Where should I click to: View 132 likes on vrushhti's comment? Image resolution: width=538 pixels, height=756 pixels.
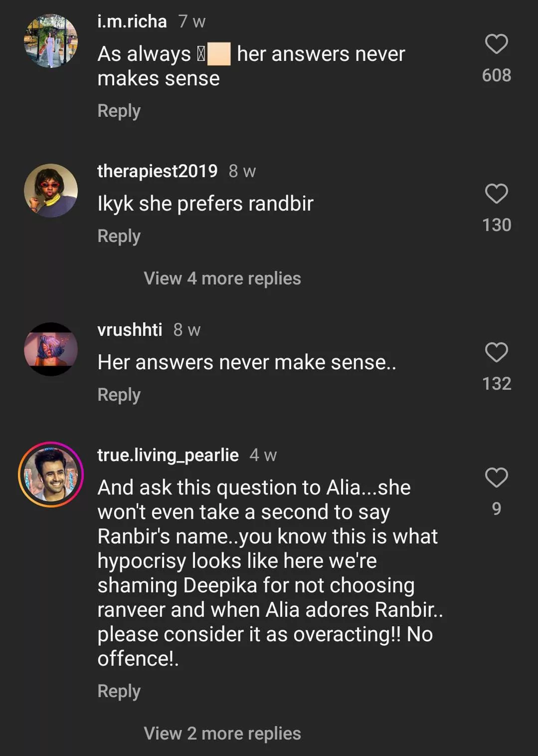coord(496,384)
